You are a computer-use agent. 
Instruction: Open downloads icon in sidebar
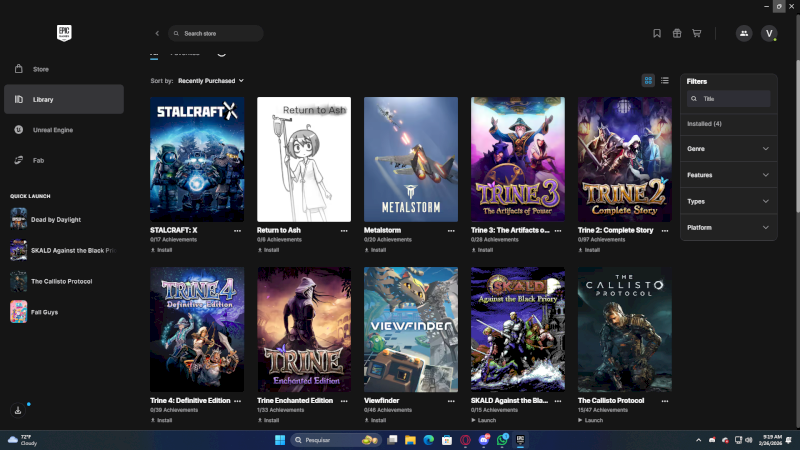tap(18, 410)
